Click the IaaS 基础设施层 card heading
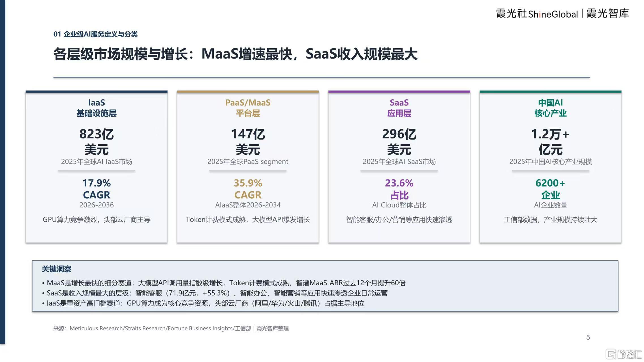The height and width of the screenshot is (362, 644). (x=97, y=108)
